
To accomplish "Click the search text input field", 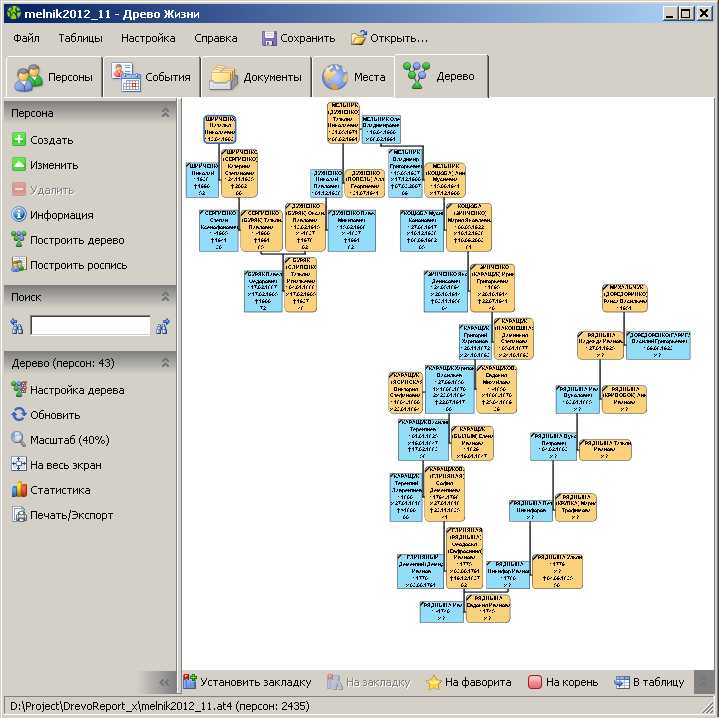I will 90,325.
